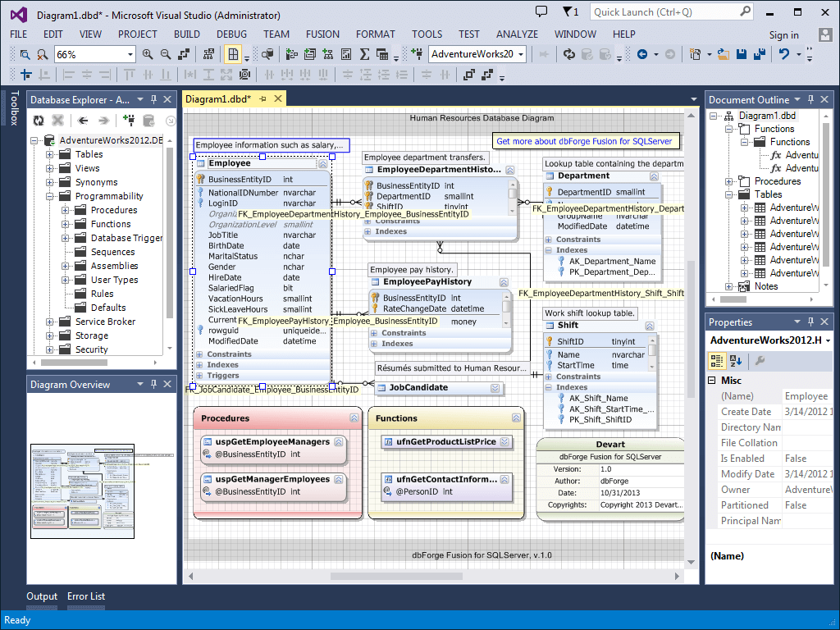Pin the Document Outline panel
Image resolution: width=840 pixels, height=630 pixels.
point(810,99)
